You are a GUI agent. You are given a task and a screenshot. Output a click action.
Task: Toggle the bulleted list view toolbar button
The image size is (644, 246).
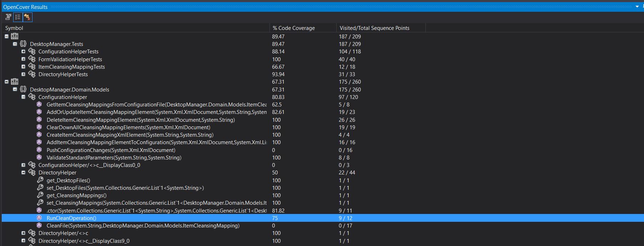18,17
